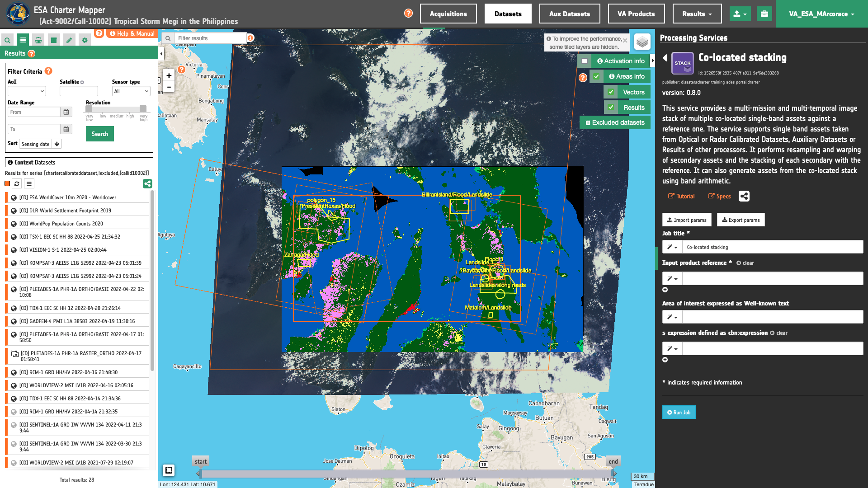Screen dimensions: 868x488
Task: Open Help & Manual
Action: [x=132, y=33]
